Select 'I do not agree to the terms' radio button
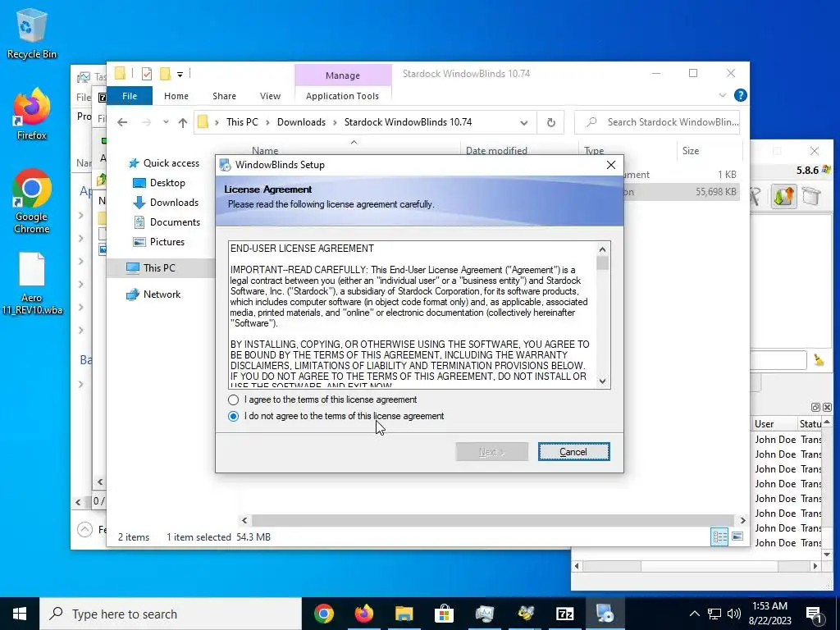The width and height of the screenshot is (840, 630). tap(233, 416)
